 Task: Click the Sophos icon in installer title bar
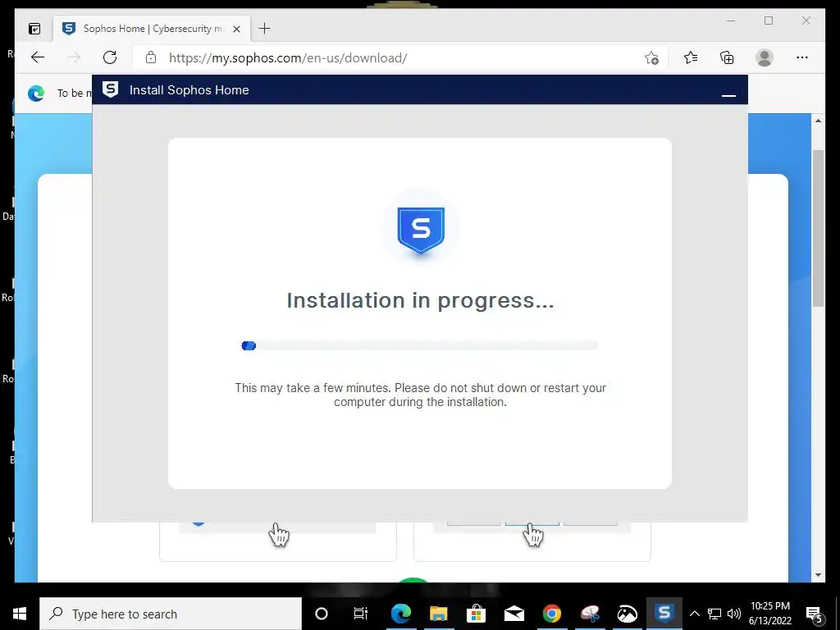point(111,89)
